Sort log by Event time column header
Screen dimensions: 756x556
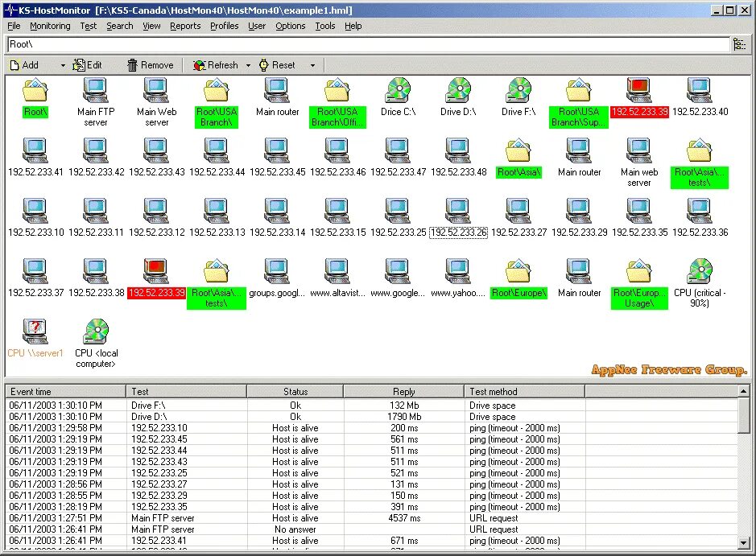[x=65, y=392]
